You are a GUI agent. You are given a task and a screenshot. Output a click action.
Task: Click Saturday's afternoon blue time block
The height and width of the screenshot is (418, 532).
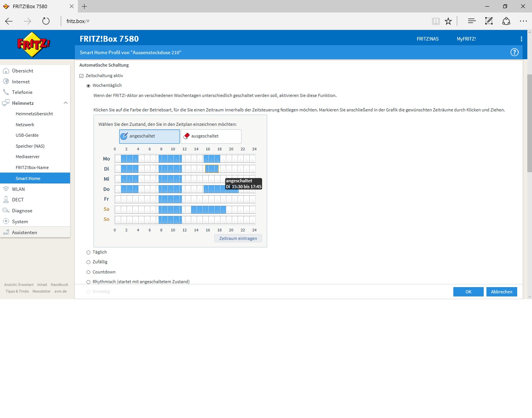(x=208, y=210)
